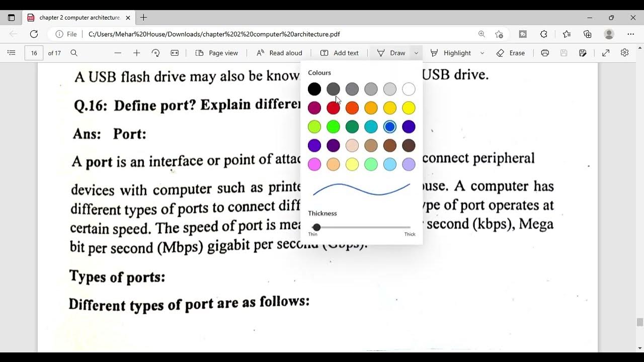Pick the lime green colour swatch
The image size is (644, 362).
(x=314, y=127)
